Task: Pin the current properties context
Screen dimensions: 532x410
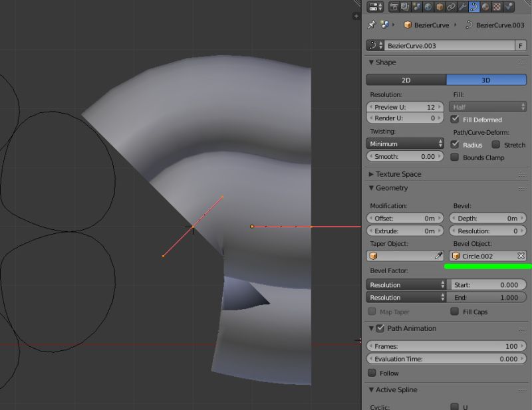Action: tap(370, 25)
